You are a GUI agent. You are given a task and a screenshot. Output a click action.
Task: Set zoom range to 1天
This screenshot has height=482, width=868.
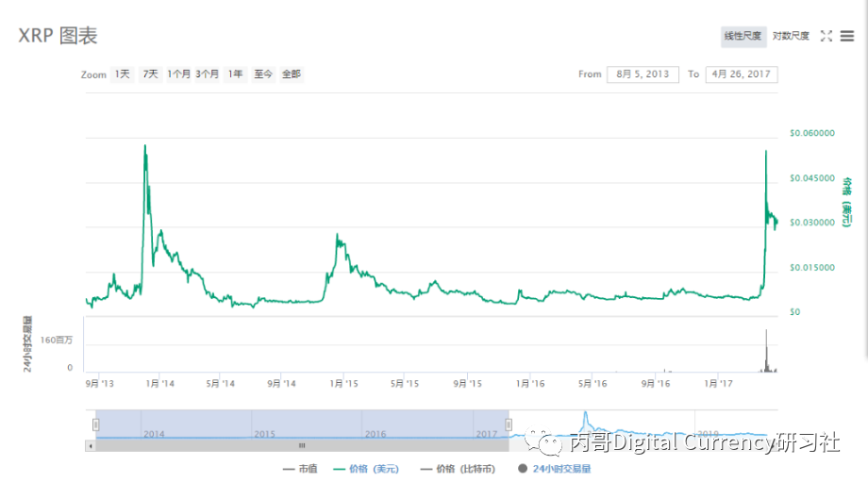click(123, 74)
